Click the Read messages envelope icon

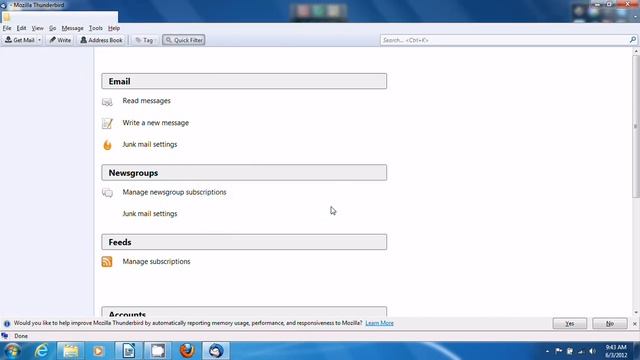(x=107, y=102)
